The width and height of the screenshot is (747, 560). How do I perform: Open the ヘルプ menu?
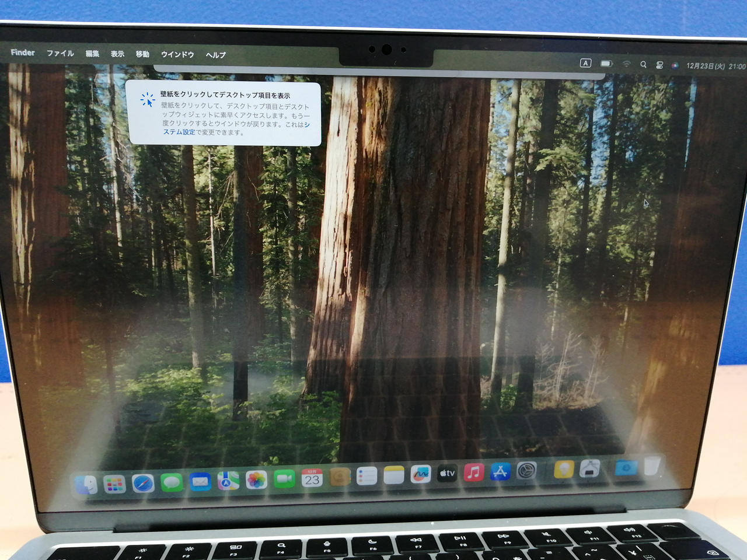tap(215, 55)
